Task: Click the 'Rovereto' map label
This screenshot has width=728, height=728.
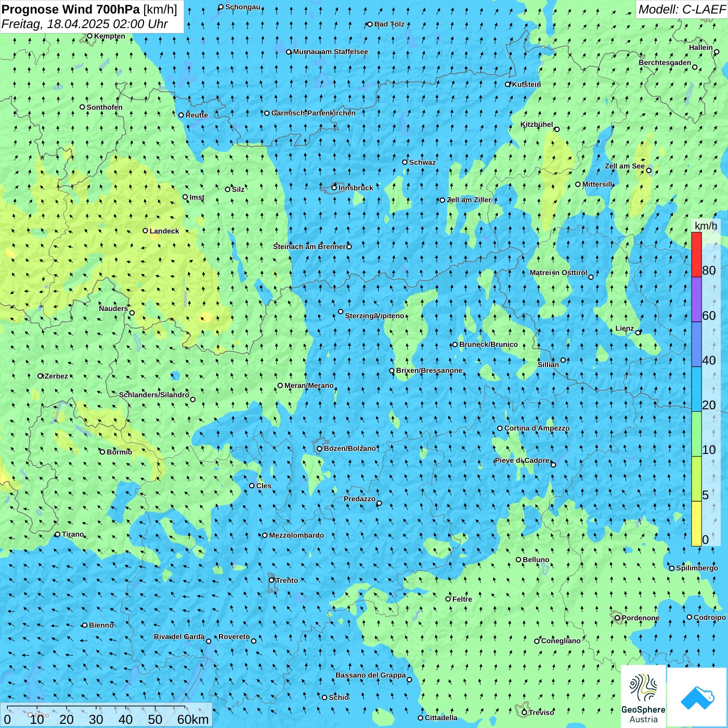Action: (x=234, y=637)
